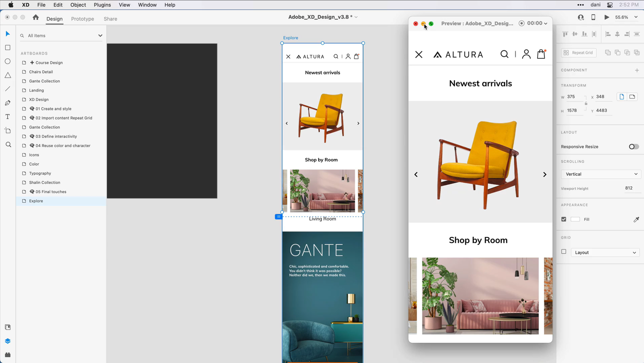
Task: Align bottom edges icon
Action: (584, 34)
